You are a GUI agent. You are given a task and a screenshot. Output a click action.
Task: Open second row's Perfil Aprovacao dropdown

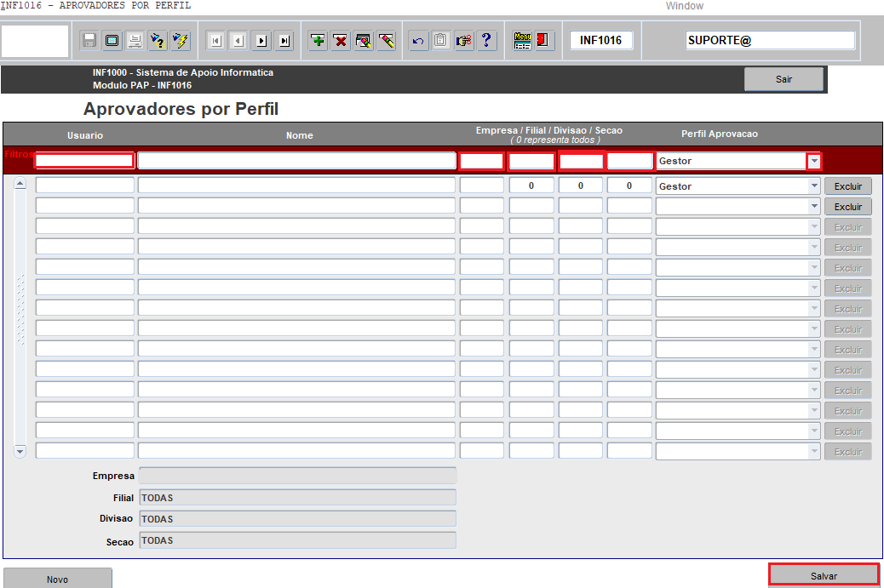click(x=814, y=206)
